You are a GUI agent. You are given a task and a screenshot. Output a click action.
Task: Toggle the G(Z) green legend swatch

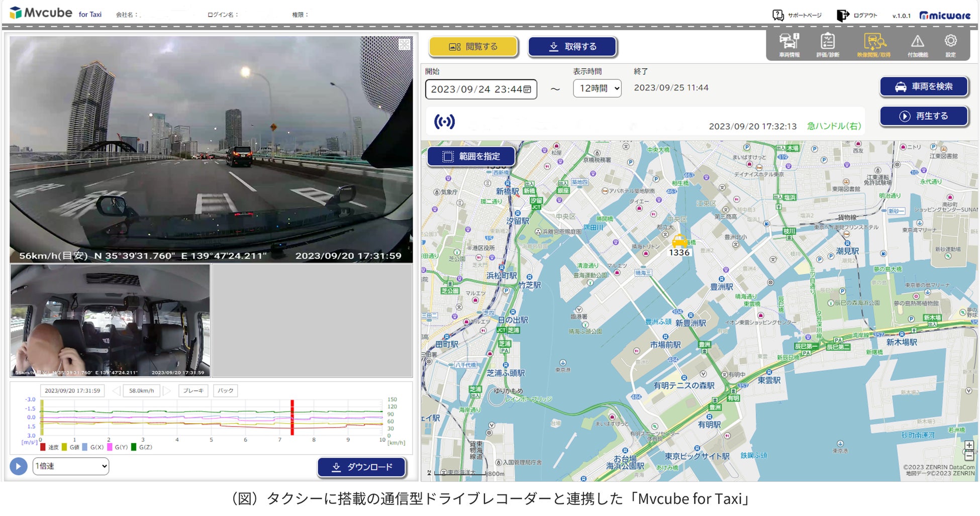point(134,447)
